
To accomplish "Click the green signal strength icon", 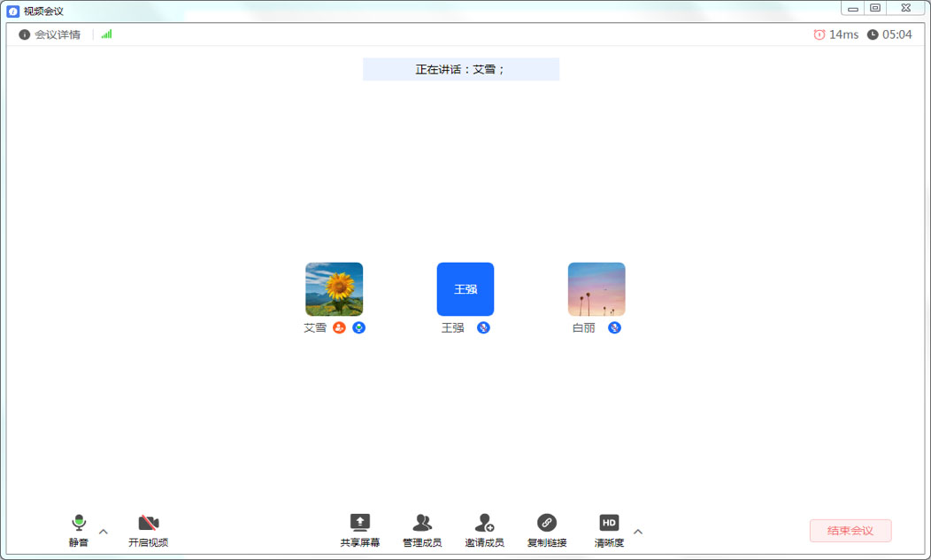I will [106, 35].
